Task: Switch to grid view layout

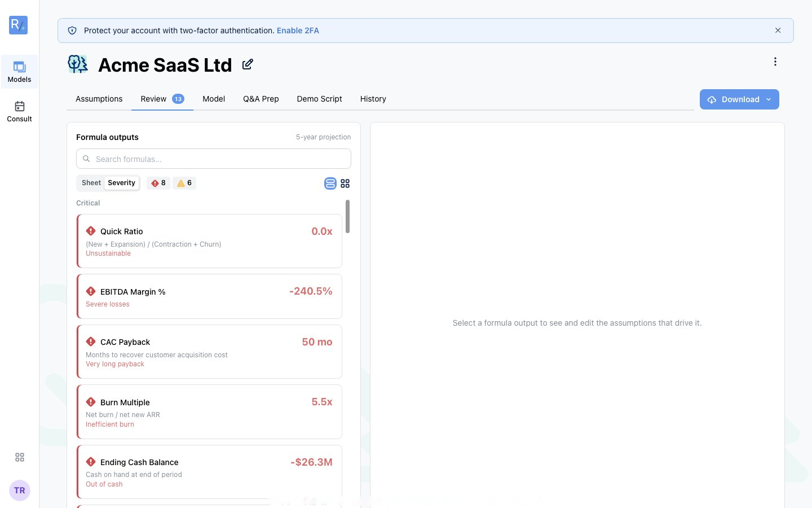Action: [345, 183]
